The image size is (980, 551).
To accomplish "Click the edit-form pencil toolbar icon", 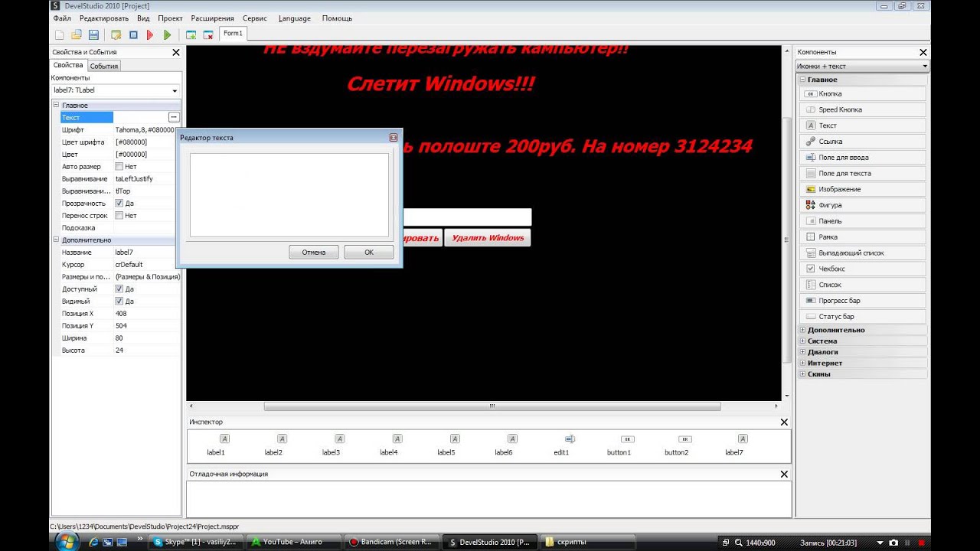I will pos(116,34).
